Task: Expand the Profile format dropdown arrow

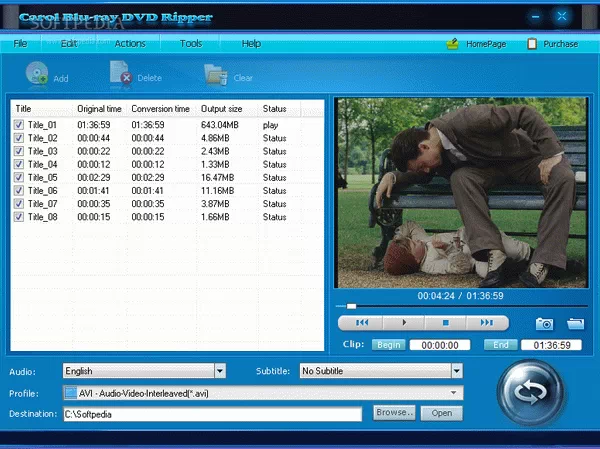Action: (x=453, y=393)
